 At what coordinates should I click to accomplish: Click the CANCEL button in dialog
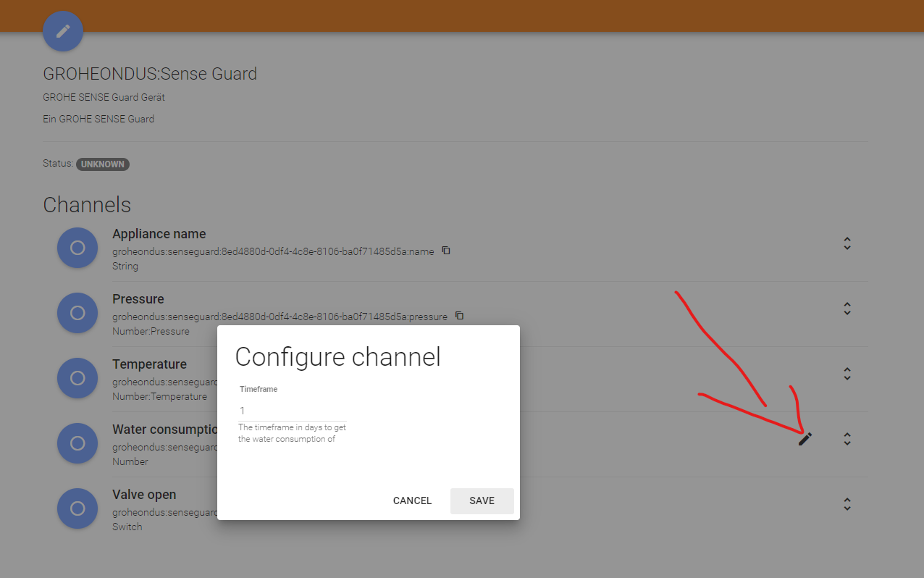tap(412, 500)
